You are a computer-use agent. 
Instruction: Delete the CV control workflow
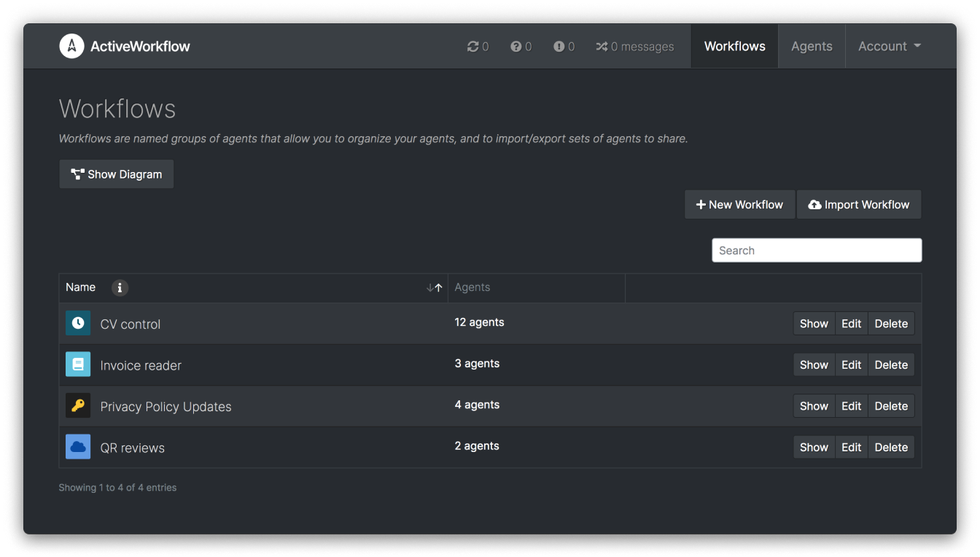click(891, 324)
